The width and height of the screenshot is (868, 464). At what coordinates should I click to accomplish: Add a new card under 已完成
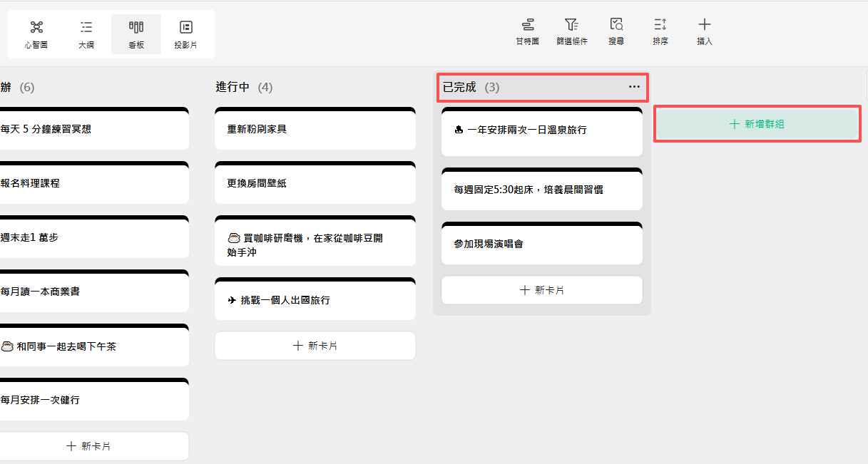(x=541, y=290)
